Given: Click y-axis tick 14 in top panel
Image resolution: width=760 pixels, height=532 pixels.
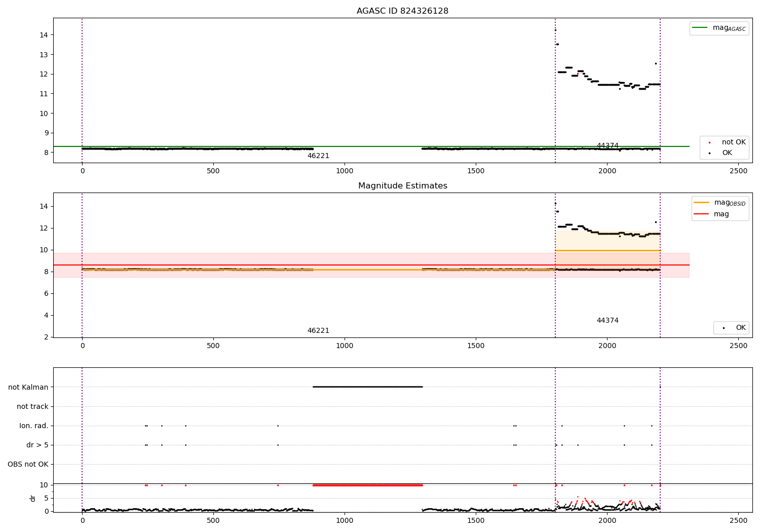Looking at the screenshot, I should pos(44,35).
